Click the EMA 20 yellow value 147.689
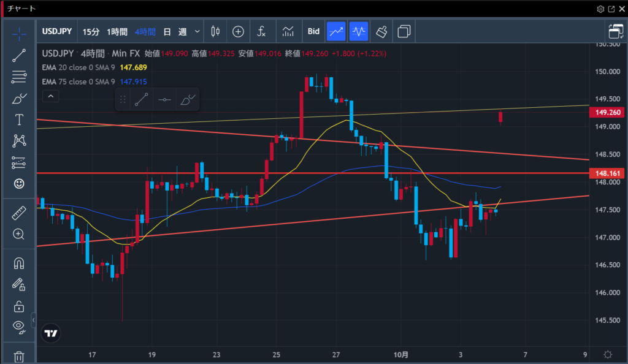Image resolution: width=628 pixels, height=364 pixels. [x=133, y=67]
